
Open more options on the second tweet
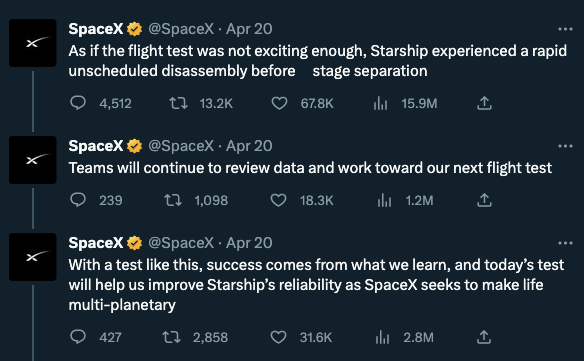click(x=565, y=146)
